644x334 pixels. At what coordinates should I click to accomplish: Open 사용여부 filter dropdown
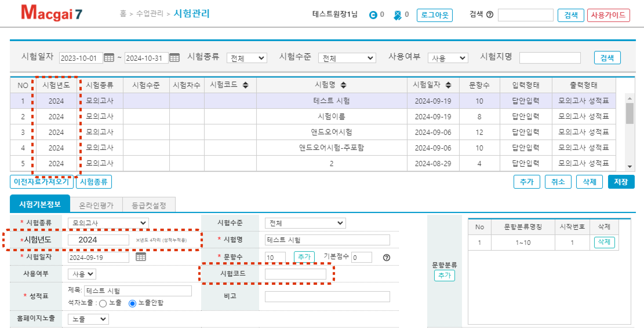click(x=447, y=58)
